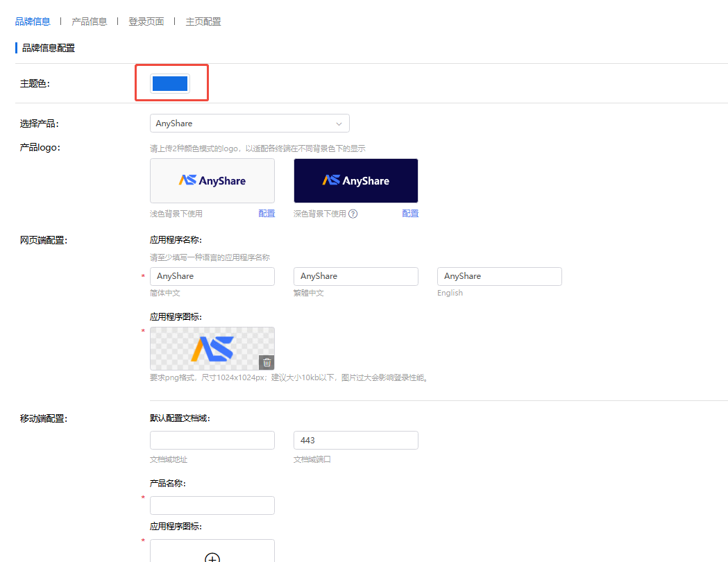Click the dropdown arrow in product selector
Image resolution: width=728 pixels, height=562 pixels.
[339, 124]
